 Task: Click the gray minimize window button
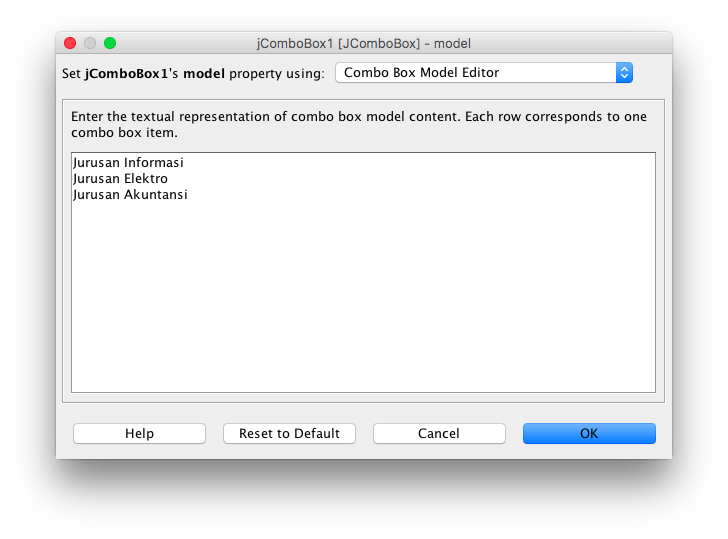90,43
